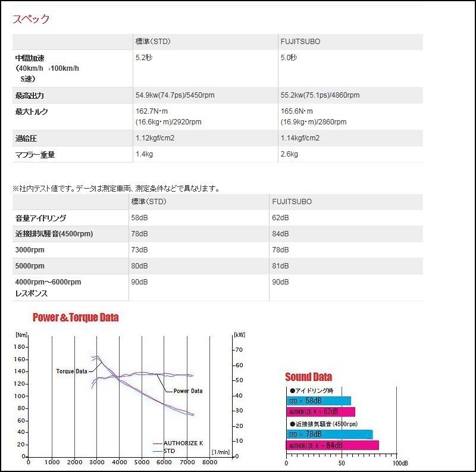Click the 近接排気騒音 (4500rpm) chart label

(324, 424)
